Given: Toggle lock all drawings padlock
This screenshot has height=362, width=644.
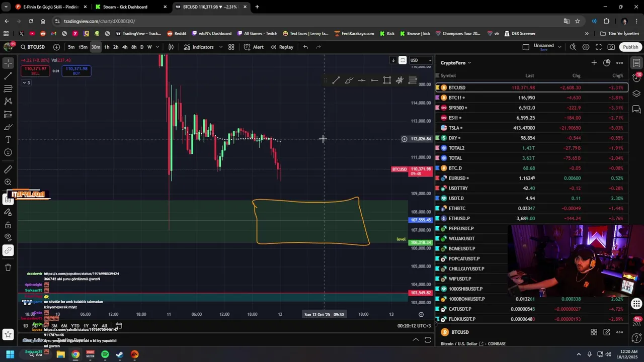Looking at the screenshot, I should pos(8,224).
